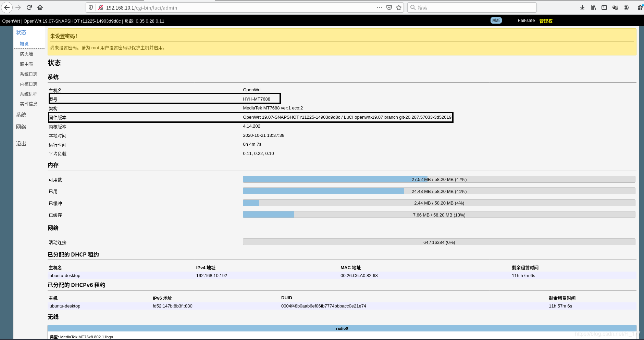Bookmark this page with the star icon
The height and width of the screenshot is (340, 644).
coord(399,8)
